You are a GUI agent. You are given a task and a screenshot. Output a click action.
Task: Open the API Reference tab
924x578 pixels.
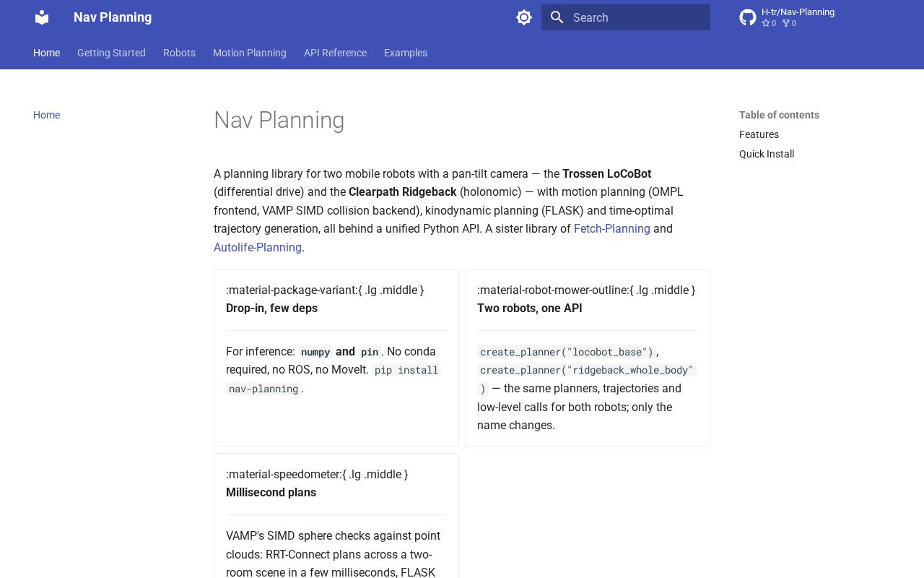(x=335, y=53)
